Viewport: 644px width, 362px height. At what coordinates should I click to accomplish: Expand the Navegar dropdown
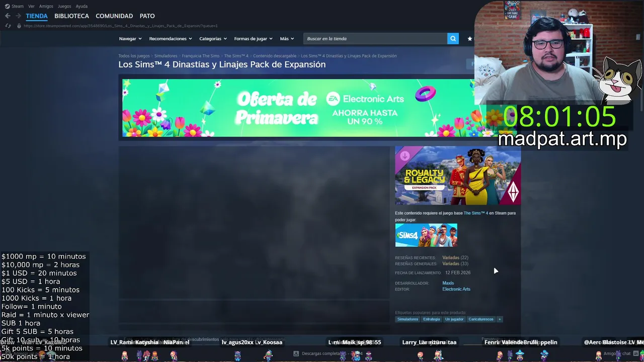pyautogui.click(x=130, y=39)
